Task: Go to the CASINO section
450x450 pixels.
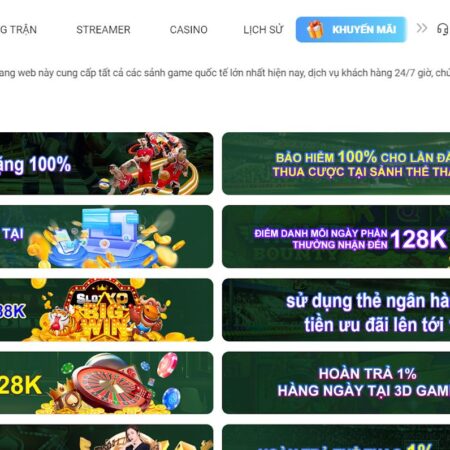Action: 189,30
